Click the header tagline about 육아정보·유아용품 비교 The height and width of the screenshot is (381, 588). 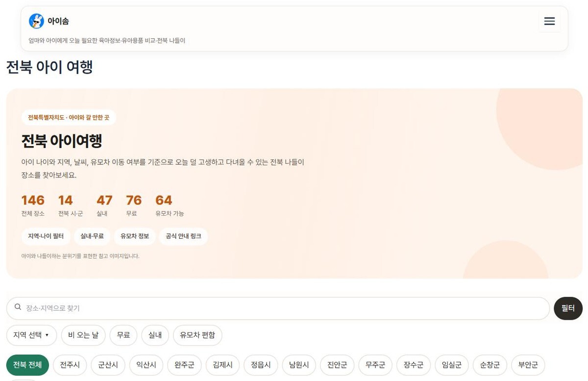pos(107,41)
